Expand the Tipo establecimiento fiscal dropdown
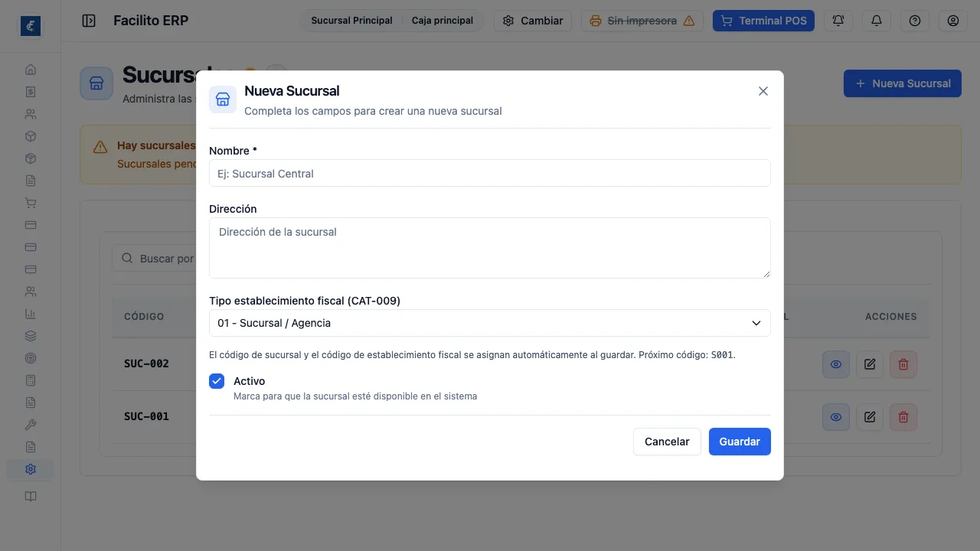This screenshot has height=551, width=980. tap(490, 323)
